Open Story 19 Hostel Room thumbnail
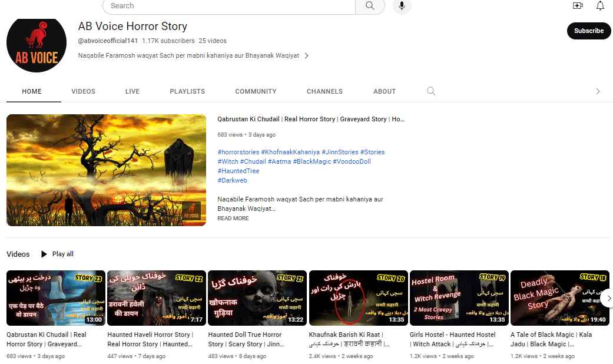 [x=459, y=298]
